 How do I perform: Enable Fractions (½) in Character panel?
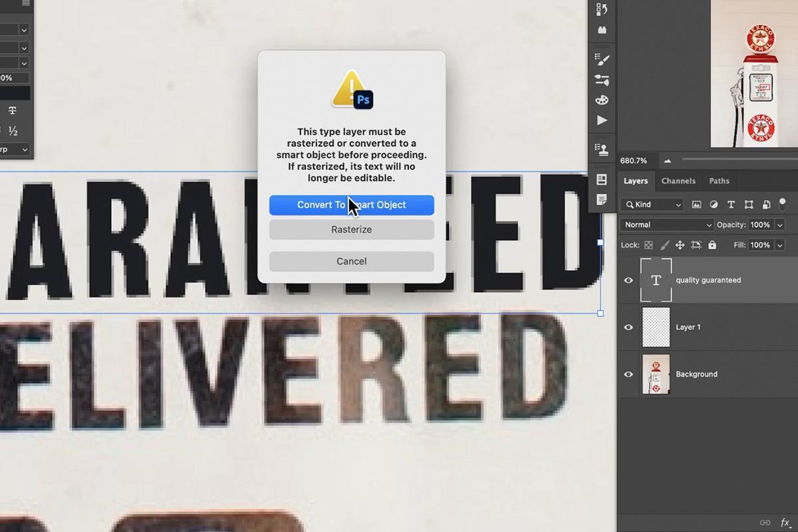pyautogui.click(x=12, y=131)
